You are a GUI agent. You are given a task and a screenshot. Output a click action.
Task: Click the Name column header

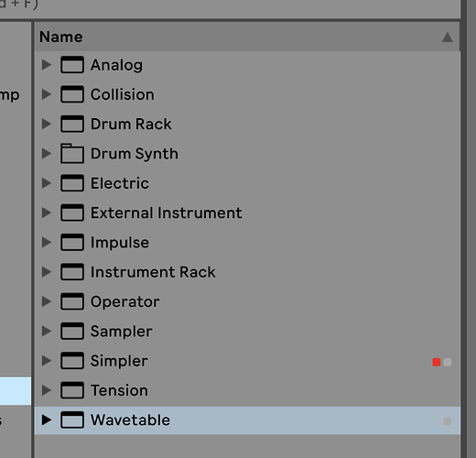pos(247,37)
